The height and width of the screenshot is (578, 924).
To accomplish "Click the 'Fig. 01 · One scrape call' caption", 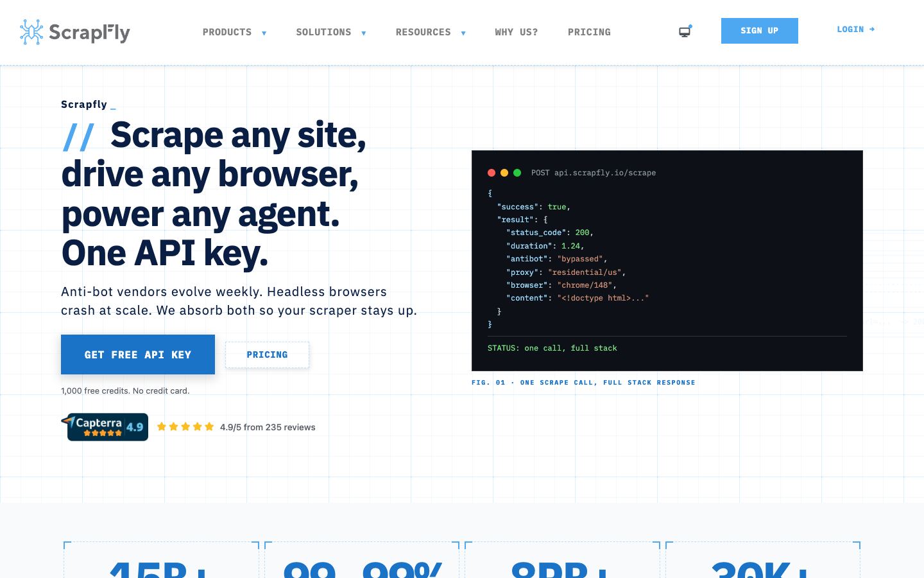I will (583, 382).
